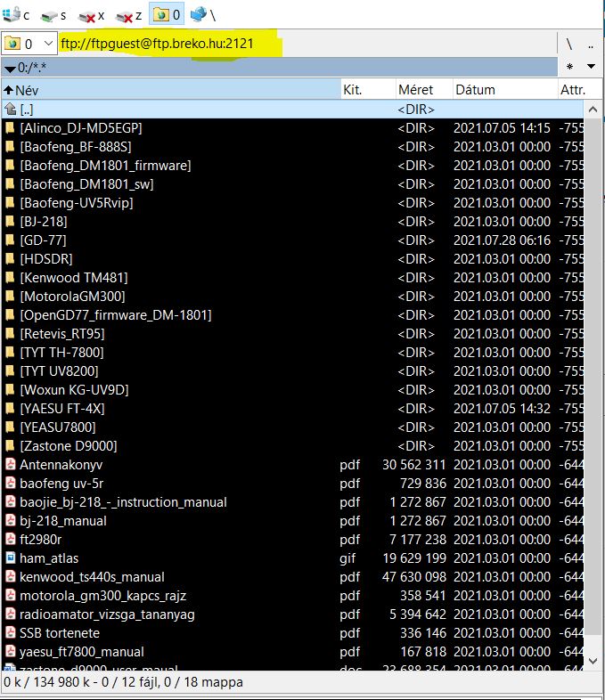Select file motorola_gm300_kapcs_rajz

click(292, 596)
